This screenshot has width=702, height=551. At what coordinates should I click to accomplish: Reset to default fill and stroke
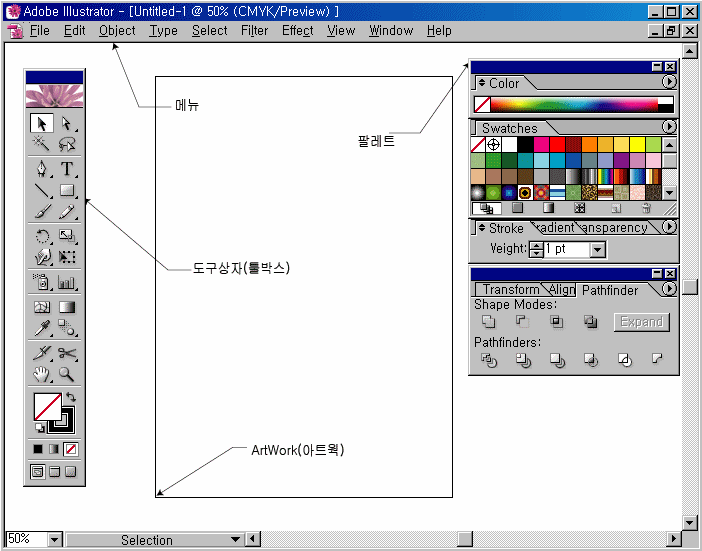point(40,427)
